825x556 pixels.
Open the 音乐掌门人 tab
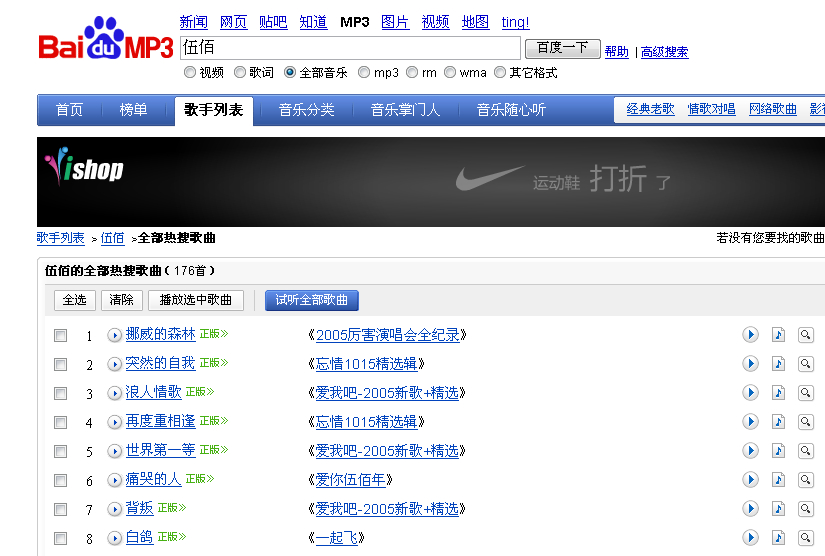tap(405, 110)
